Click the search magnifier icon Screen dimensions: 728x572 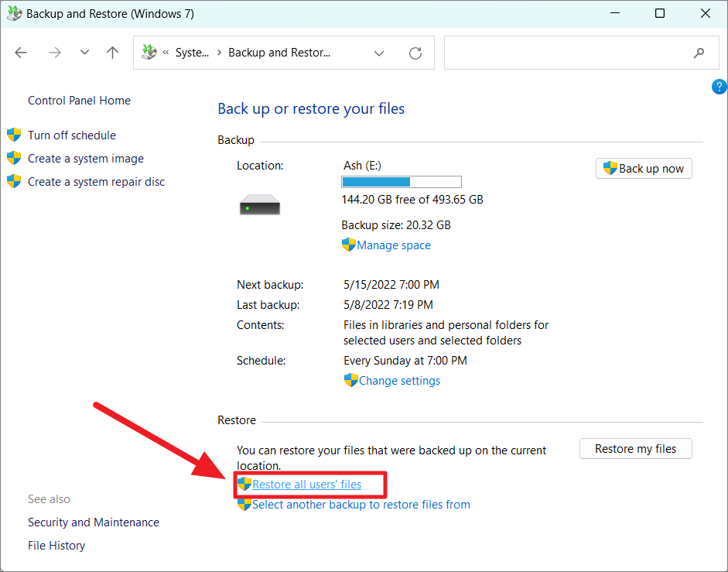(x=699, y=52)
